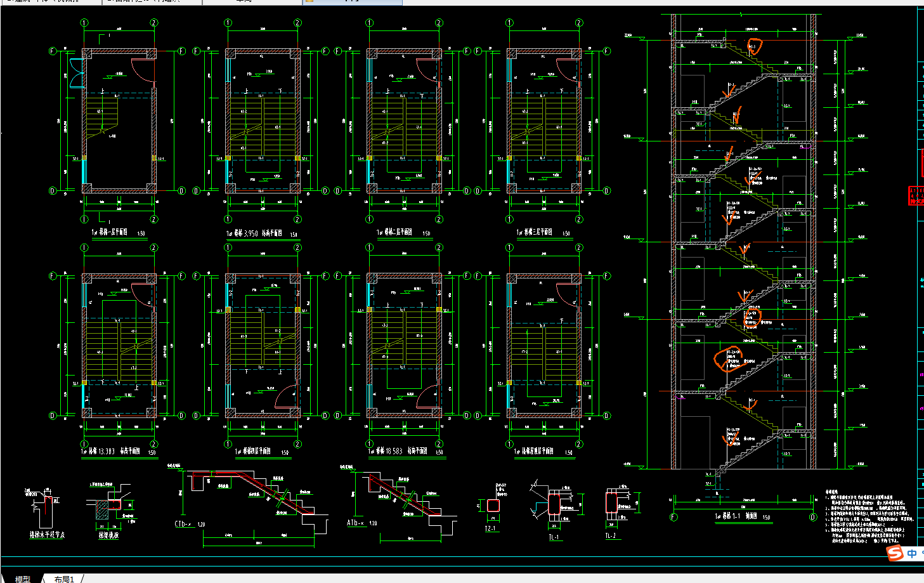The height and width of the screenshot is (583, 924).
Task: Switch to the 模型 model tab
Action: [23, 579]
